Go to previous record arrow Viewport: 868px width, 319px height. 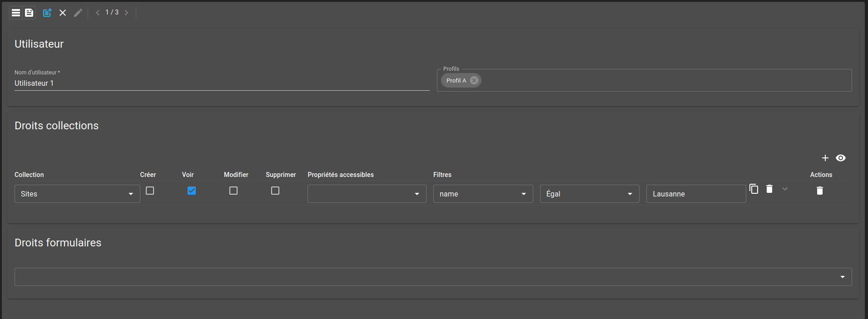tap(97, 13)
